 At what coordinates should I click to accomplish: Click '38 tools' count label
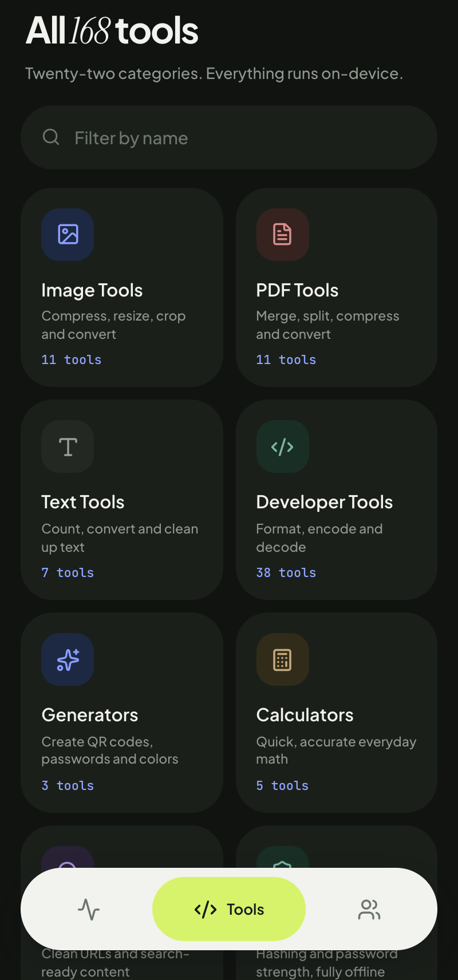286,572
